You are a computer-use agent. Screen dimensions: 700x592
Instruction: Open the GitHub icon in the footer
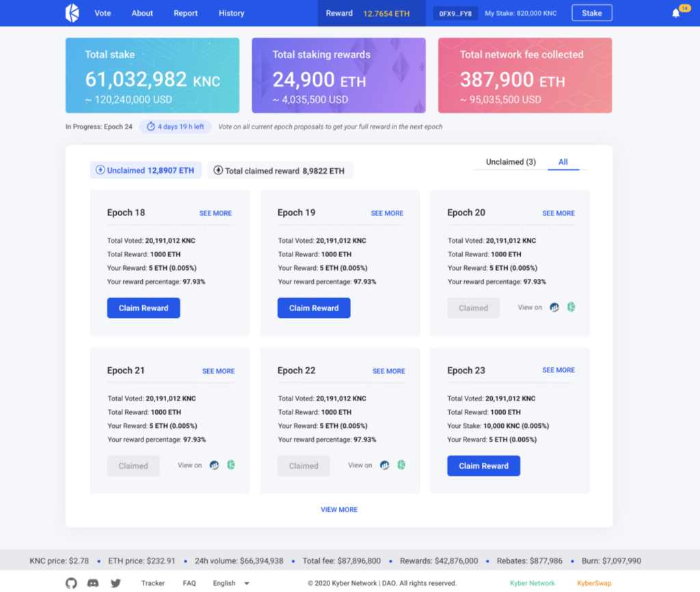(x=71, y=583)
